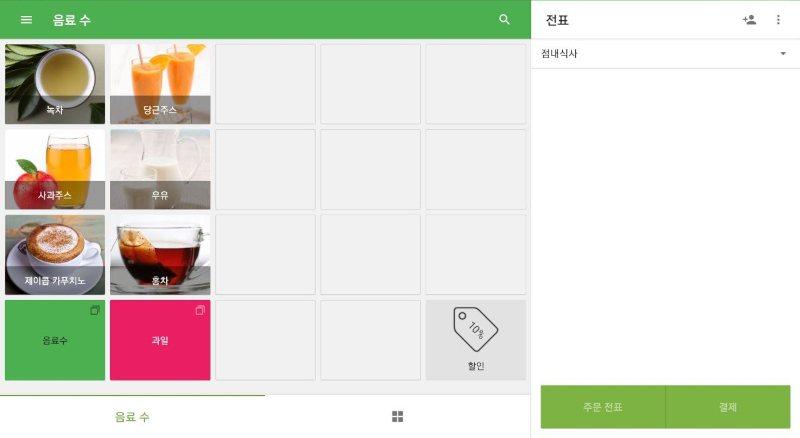
Task: Add 당근주스 carrot juice item
Action: click(160, 84)
